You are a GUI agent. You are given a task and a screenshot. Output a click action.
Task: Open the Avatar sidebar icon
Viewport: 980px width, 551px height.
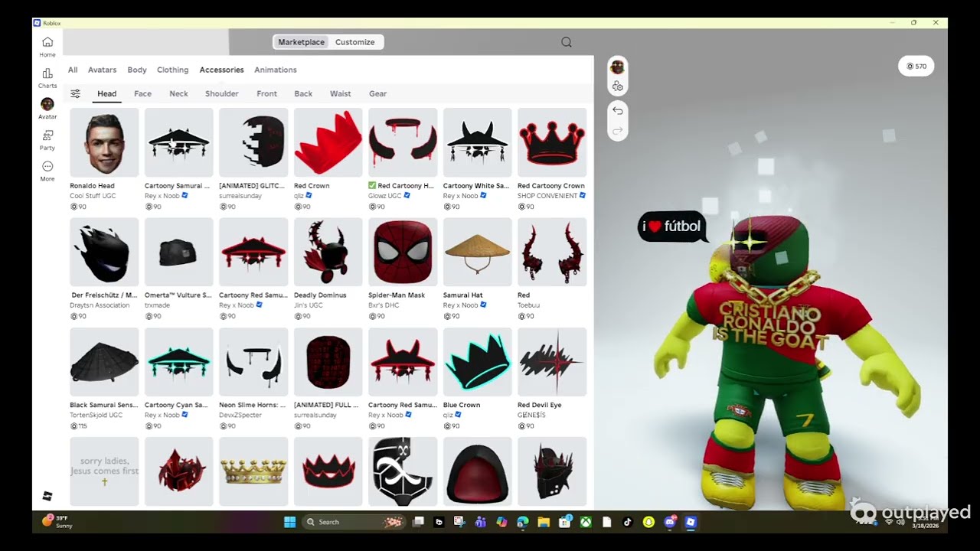(x=47, y=104)
